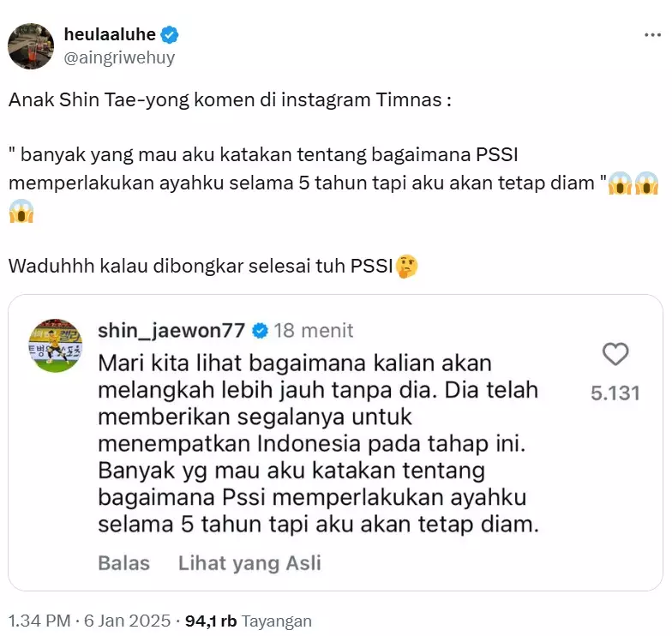Open shin_jaewon77's profile avatar
The height and width of the screenshot is (636, 672).
(55, 345)
